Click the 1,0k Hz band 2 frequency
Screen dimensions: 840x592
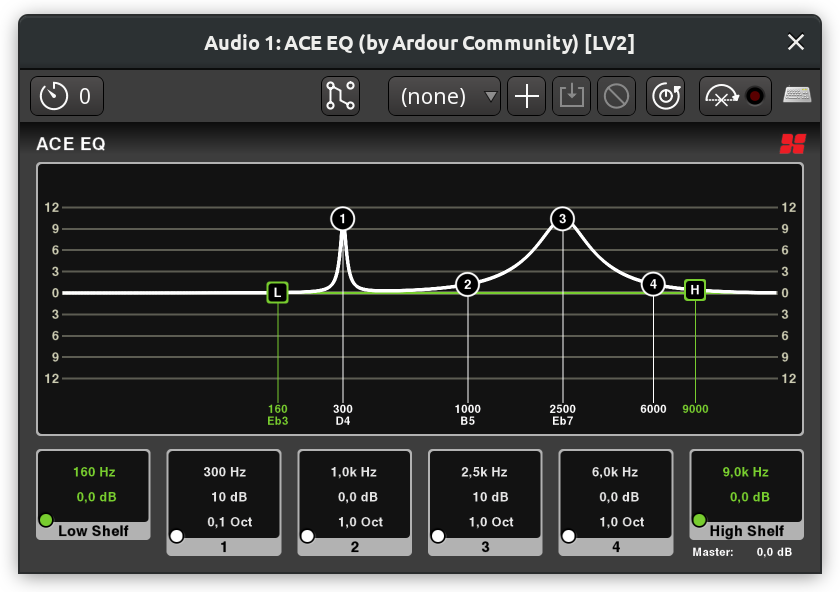(354, 472)
